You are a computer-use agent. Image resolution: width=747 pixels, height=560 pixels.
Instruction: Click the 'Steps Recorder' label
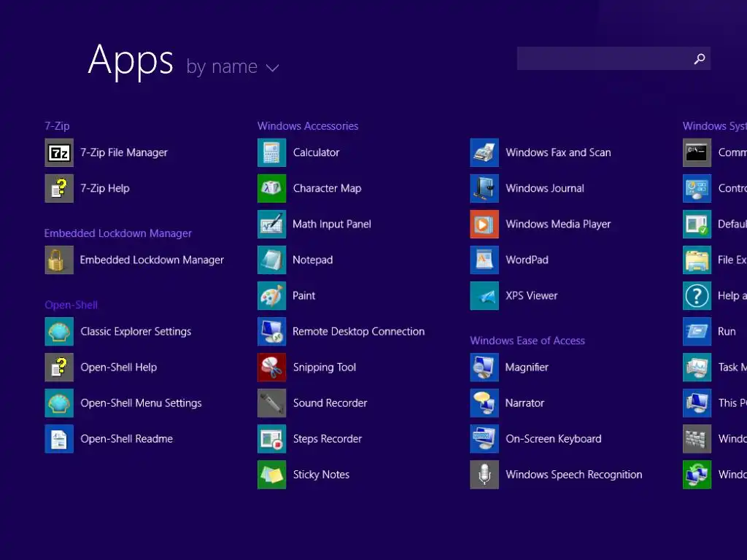(328, 438)
